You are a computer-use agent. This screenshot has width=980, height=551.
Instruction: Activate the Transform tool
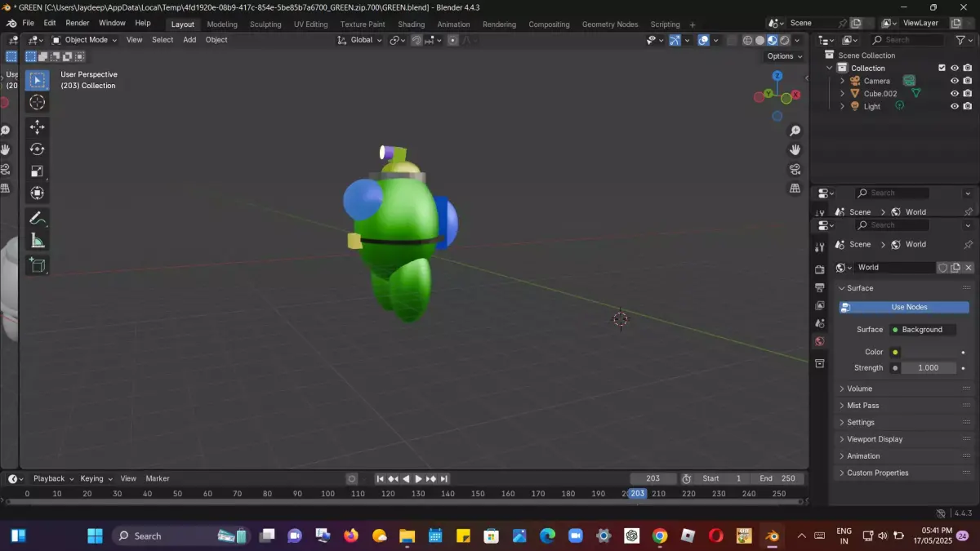[x=37, y=193]
